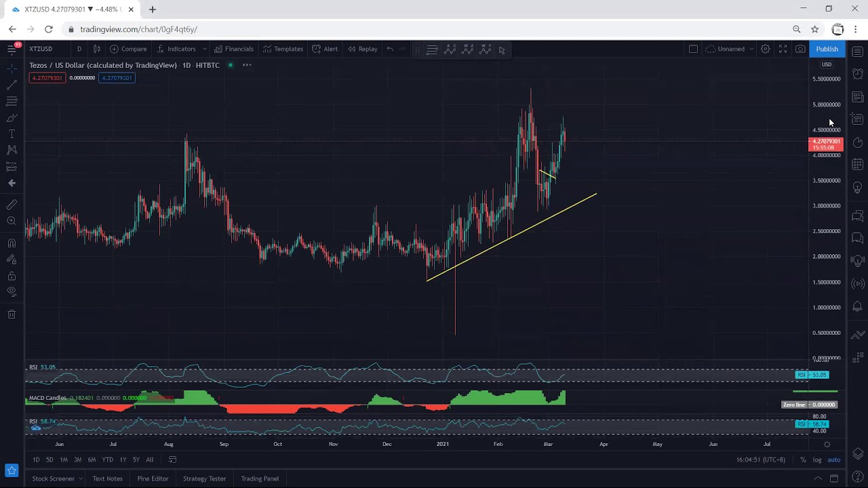Create an Alert from toolbar
Screen dimensions: 868x488
click(325, 49)
